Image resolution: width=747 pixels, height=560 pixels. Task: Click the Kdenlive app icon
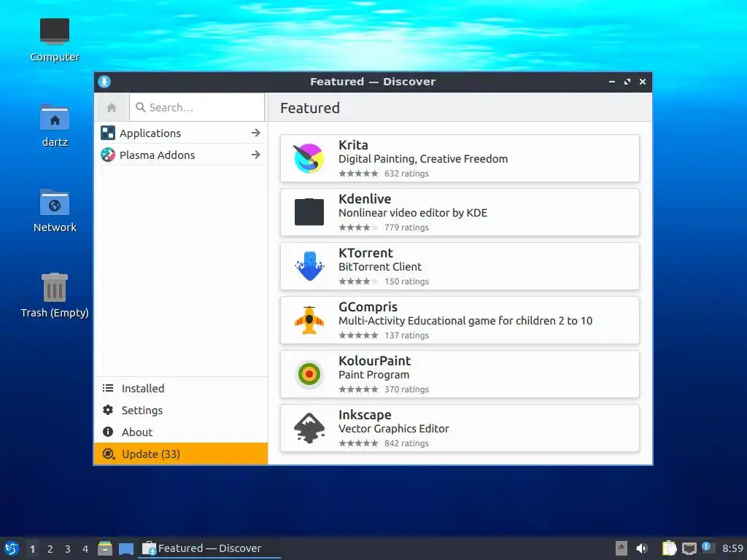click(309, 212)
